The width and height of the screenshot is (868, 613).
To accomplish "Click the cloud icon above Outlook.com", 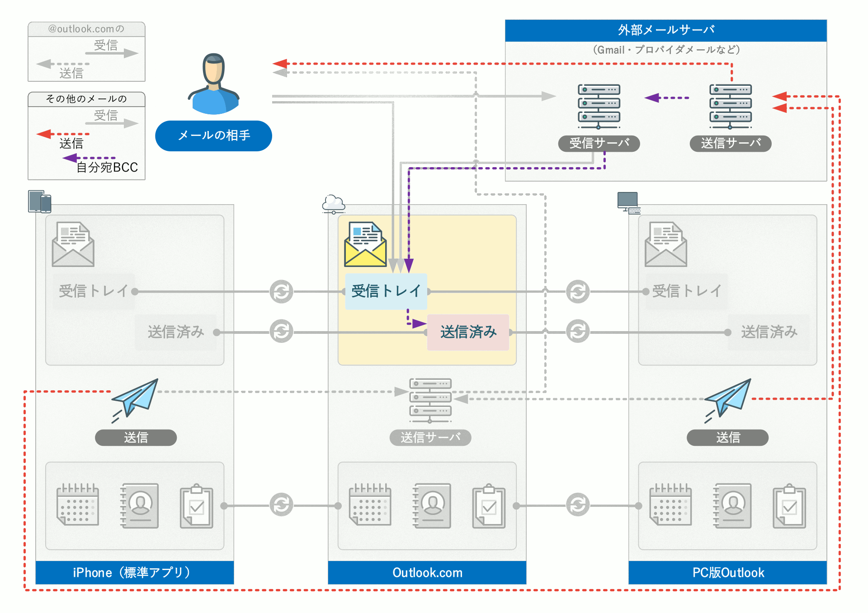I will (334, 204).
